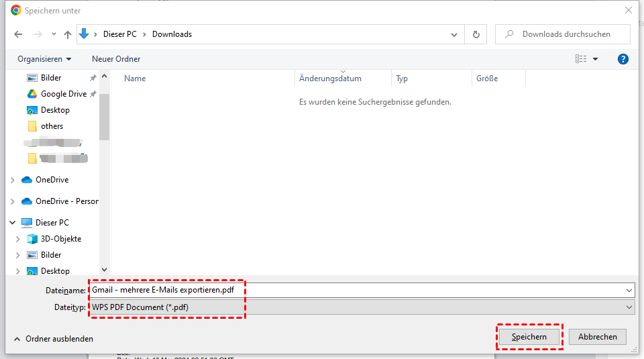Select OneDrive in navigation pane

click(x=52, y=180)
